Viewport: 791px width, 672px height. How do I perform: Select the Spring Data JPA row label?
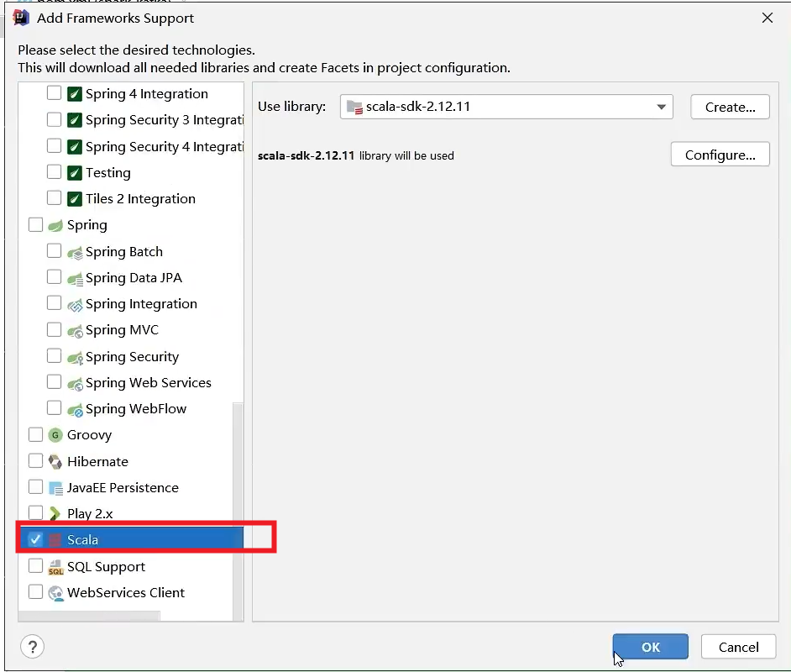click(x=134, y=278)
